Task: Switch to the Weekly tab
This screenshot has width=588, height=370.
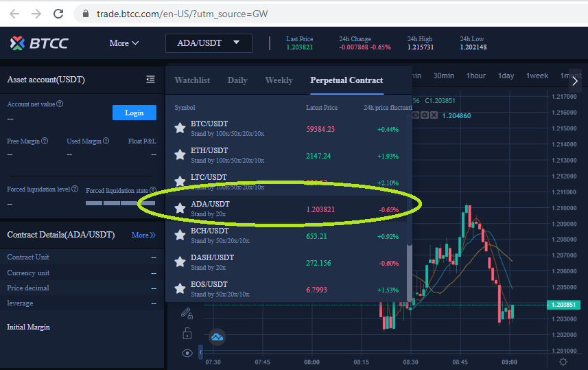Action: pyautogui.click(x=279, y=80)
